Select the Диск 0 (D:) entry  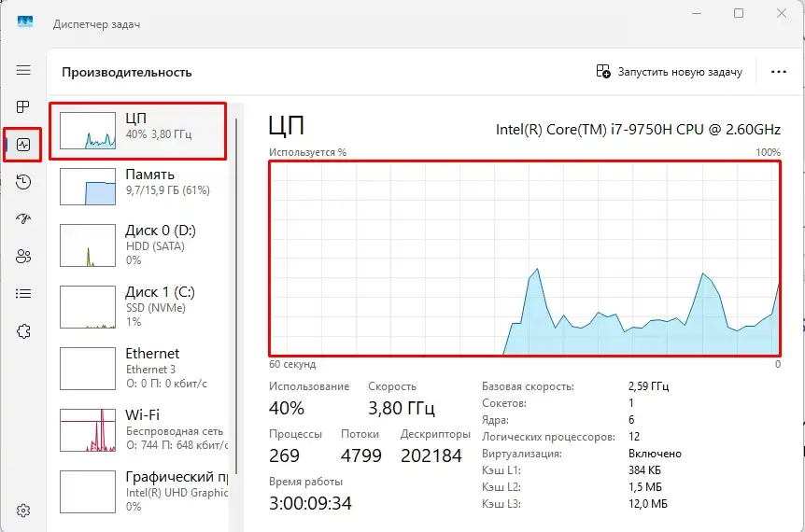[x=138, y=245]
